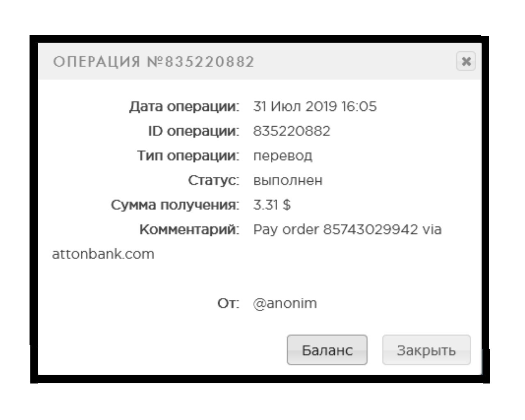Close the dialog with the X icon
Screen dimensions: 525x420
pyautogui.click(x=466, y=62)
